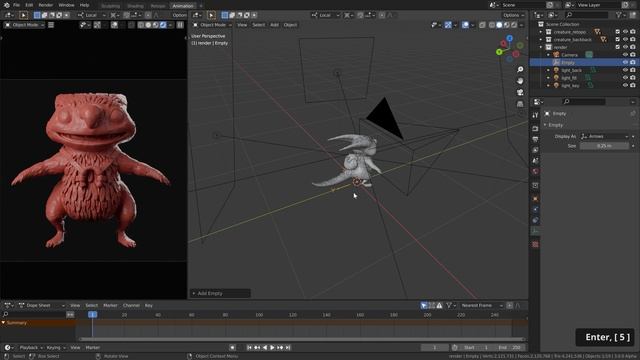640x360 pixels.
Task: Select light_fill in the outliner
Action: click(x=569, y=78)
